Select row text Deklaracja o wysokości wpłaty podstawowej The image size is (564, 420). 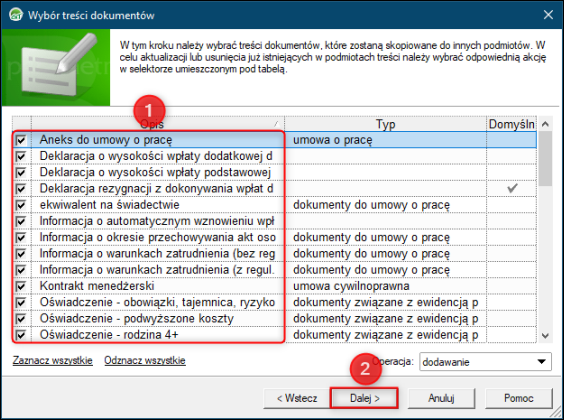pos(155,172)
